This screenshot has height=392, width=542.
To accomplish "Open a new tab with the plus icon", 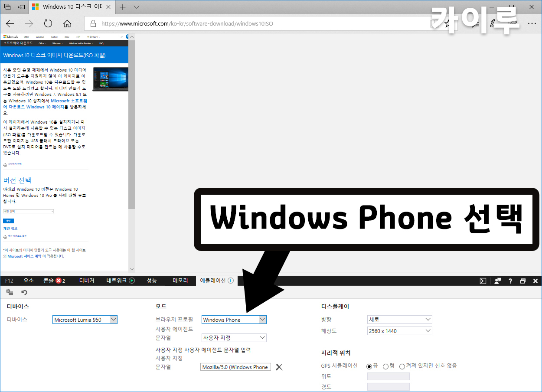I will 123,7.
